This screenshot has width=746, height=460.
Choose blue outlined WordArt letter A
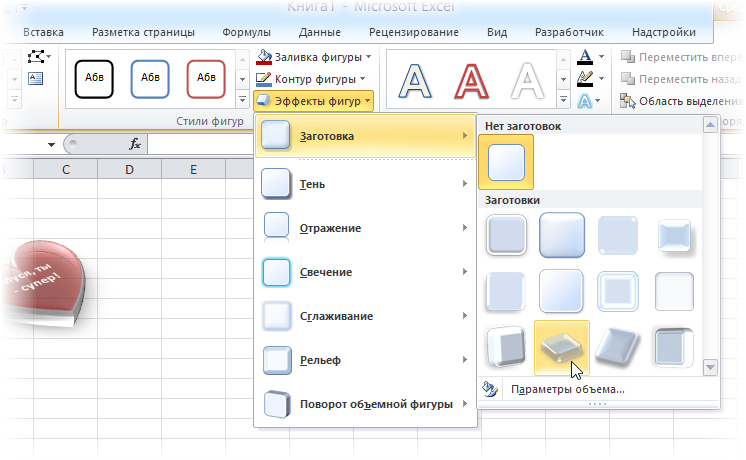click(x=415, y=81)
